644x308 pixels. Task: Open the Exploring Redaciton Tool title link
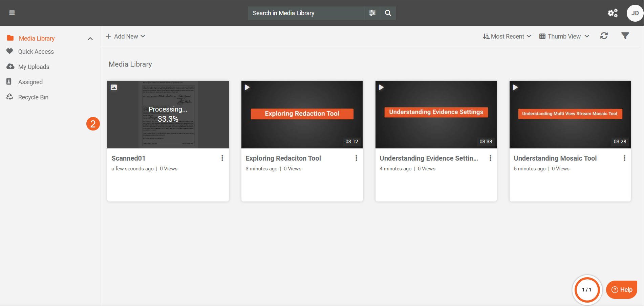283,158
